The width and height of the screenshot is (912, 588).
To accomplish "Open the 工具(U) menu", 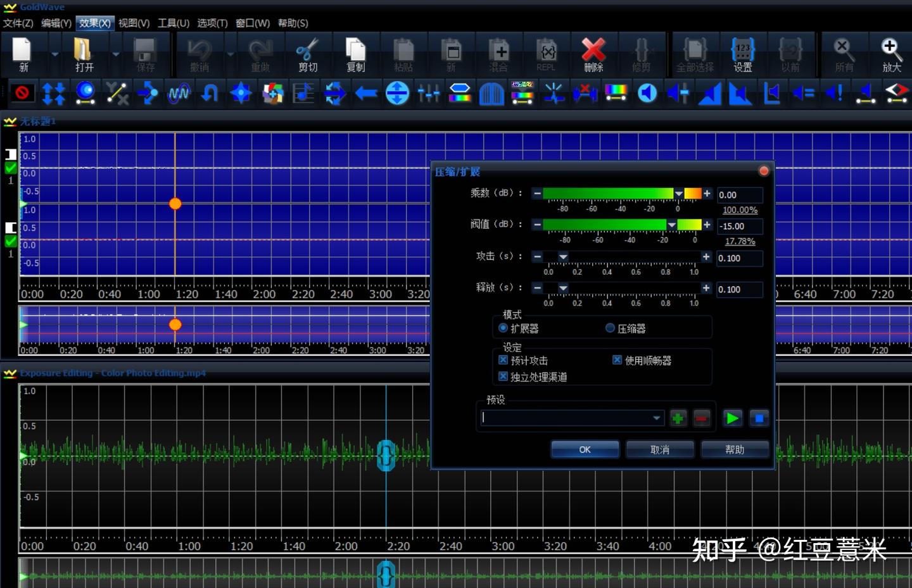I will click(174, 23).
